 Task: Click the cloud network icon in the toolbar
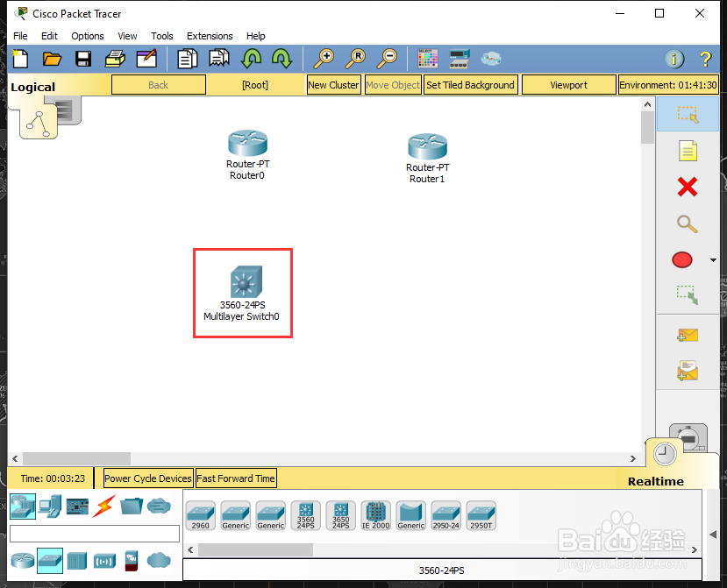[x=490, y=59]
